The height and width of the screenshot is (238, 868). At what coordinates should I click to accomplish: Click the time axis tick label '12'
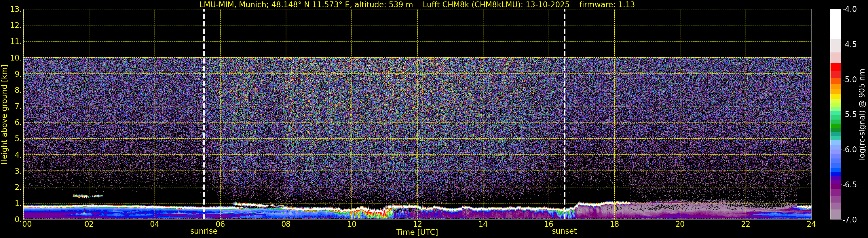tap(417, 224)
